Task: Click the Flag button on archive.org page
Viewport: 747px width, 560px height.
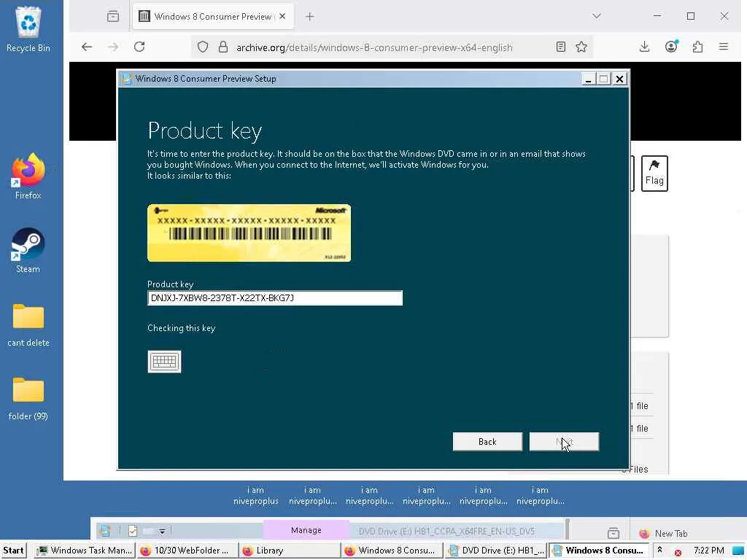Action: point(654,174)
